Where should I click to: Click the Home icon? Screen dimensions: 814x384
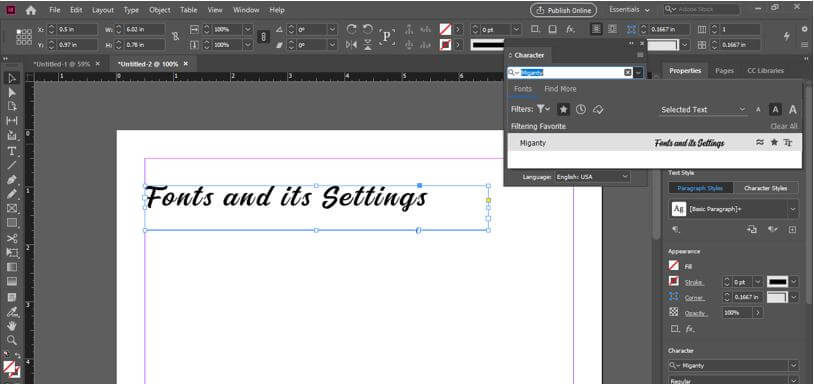[x=31, y=10]
